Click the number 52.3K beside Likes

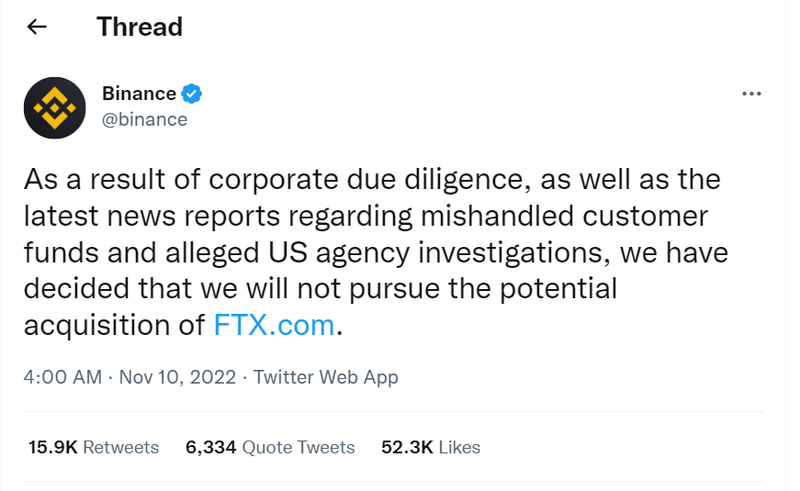pos(405,447)
